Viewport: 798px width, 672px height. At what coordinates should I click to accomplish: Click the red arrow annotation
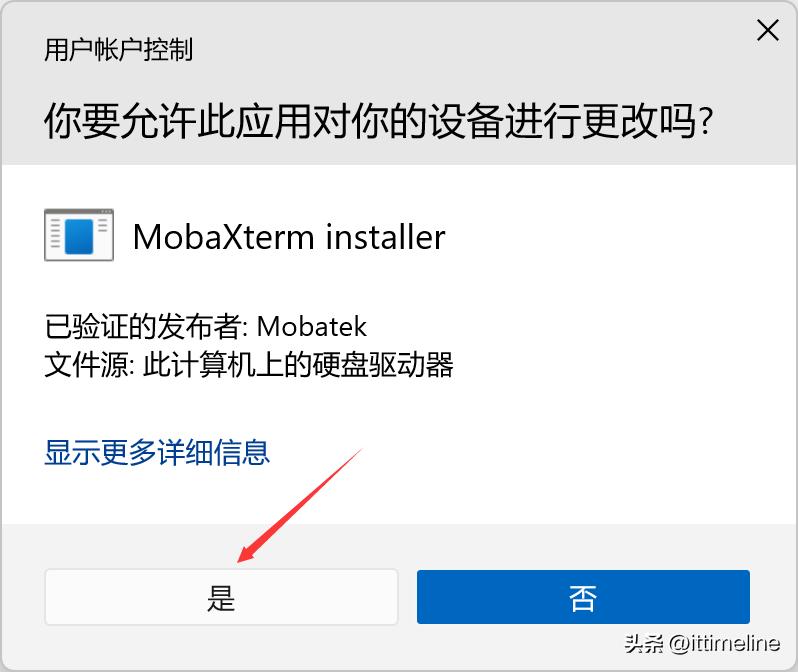click(x=300, y=506)
